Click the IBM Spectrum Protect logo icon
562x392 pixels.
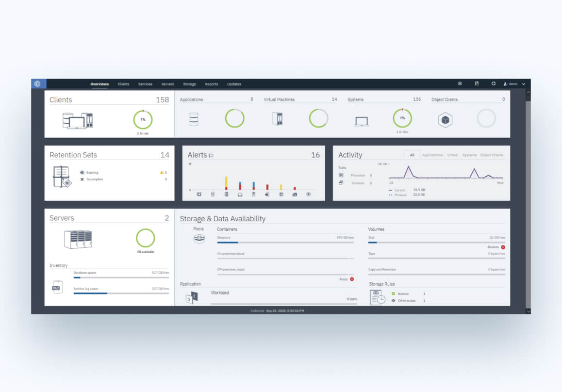[x=37, y=84]
